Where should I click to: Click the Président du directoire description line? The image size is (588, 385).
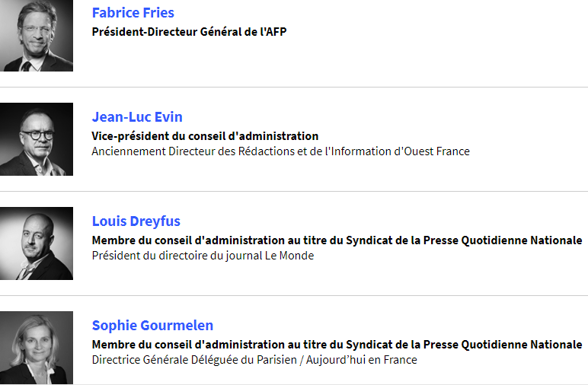[x=203, y=256]
